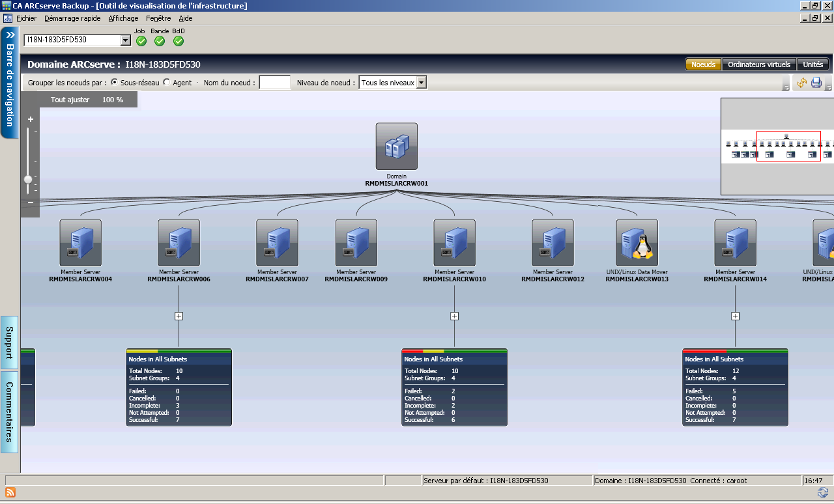This screenshot has height=504, width=834.
Task: Click the refresh icon in toolbar
Action: [801, 83]
